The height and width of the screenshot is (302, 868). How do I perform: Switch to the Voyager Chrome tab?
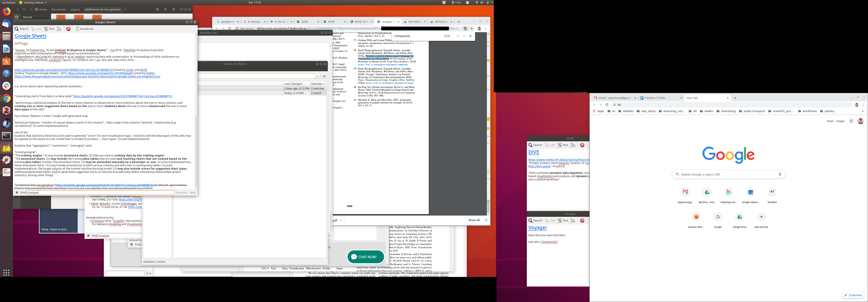coord(387,22)
